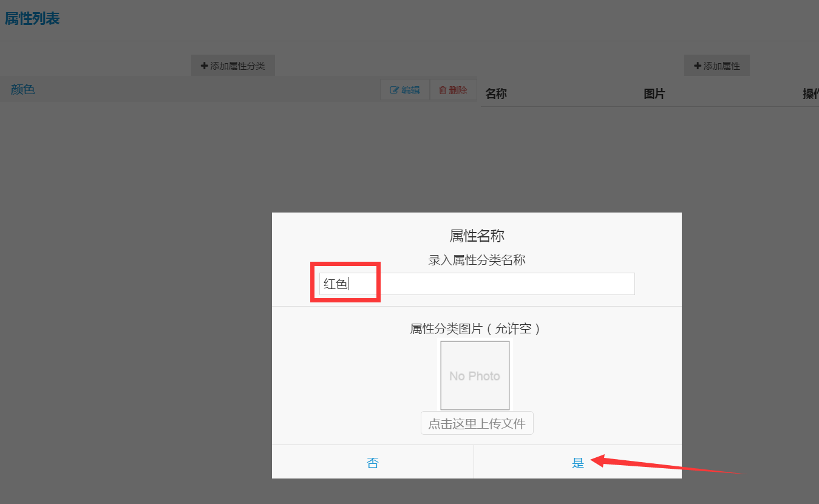Click the 图片 column header
Viewport: 819px width, 504px height.
[654, 94]
